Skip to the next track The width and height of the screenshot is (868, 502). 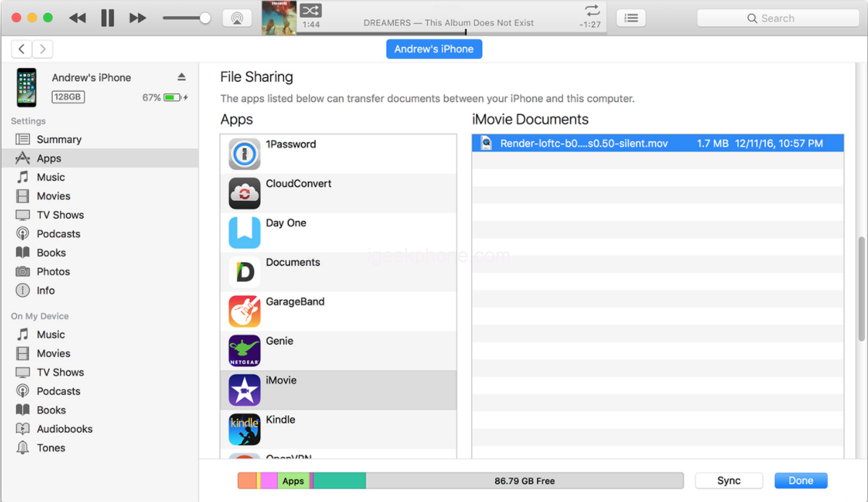137,18
